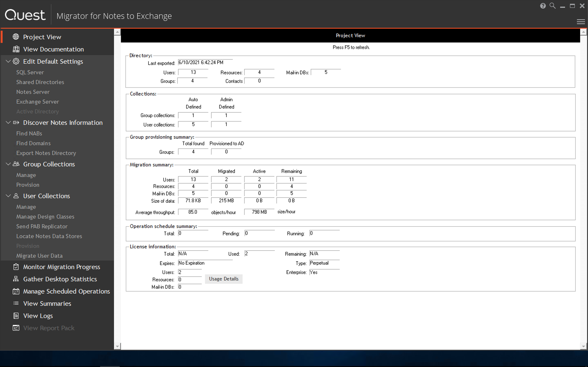The height and width of the screenshot is (367, 588).
Task: Open Gather Desktop Statistics chart icon
Action: point(15,279)
